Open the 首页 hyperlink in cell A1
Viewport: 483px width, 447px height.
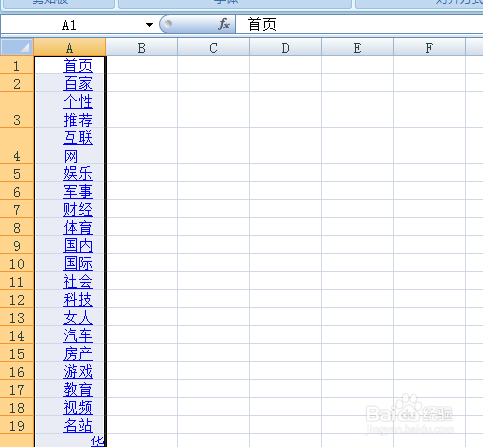(78, 65)
